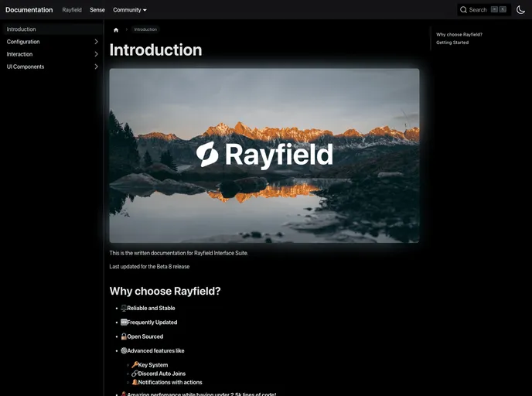Viewport: 532px width, 396px height.
Task: Open the Search box
Action: 483,10
